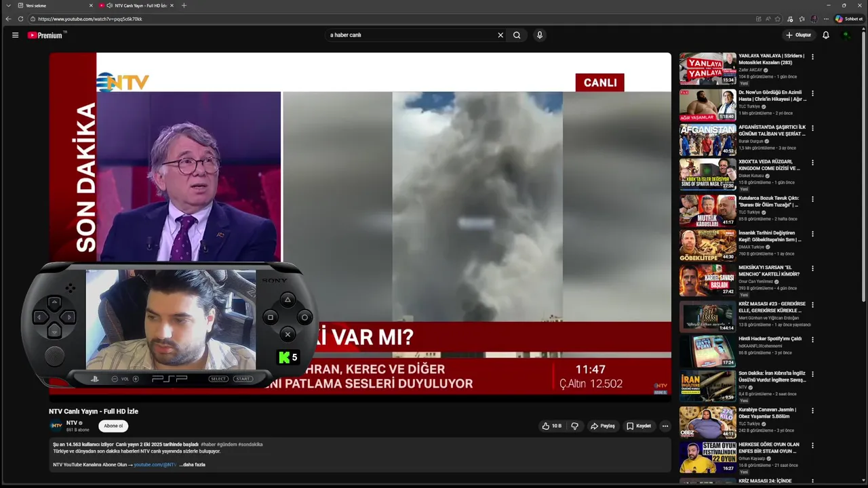Dislike the NTV live video
Screen dimensions: 868x488
pyautogui.click(x=575, y=426)
